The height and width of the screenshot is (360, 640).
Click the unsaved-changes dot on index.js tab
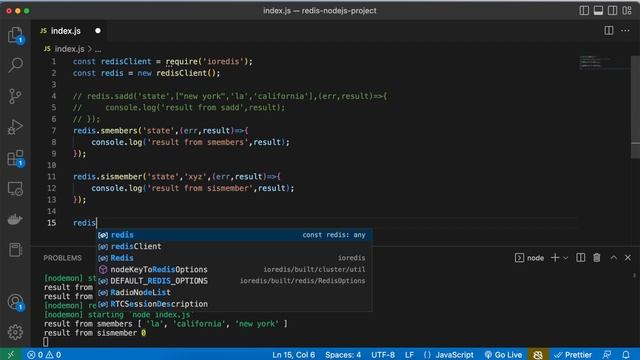[x=98, y=31]
